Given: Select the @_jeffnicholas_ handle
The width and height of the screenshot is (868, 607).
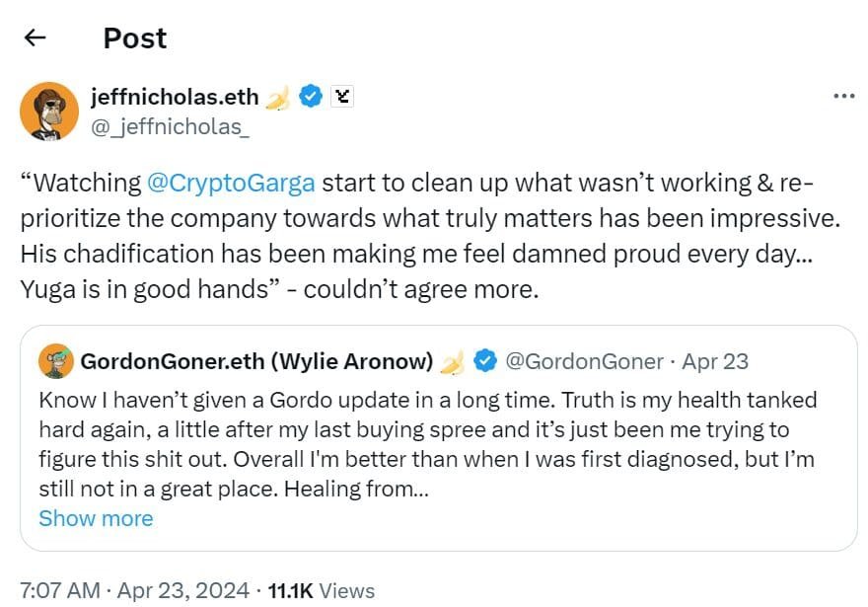Looking at the screenshot, I should pos(170,126).
